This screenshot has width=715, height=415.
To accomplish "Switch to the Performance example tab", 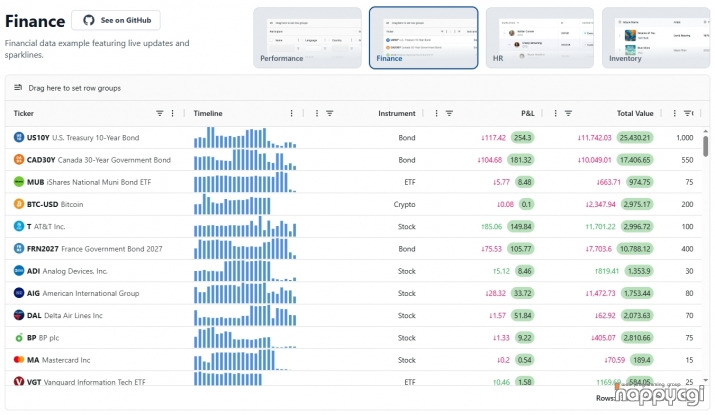I will point(307,38).
